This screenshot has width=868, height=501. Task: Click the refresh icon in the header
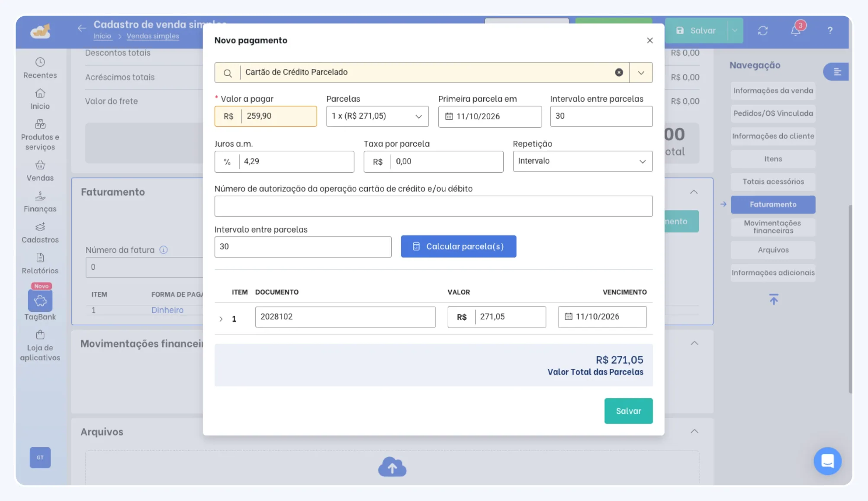pyautogui.click(x=762, y=30)
